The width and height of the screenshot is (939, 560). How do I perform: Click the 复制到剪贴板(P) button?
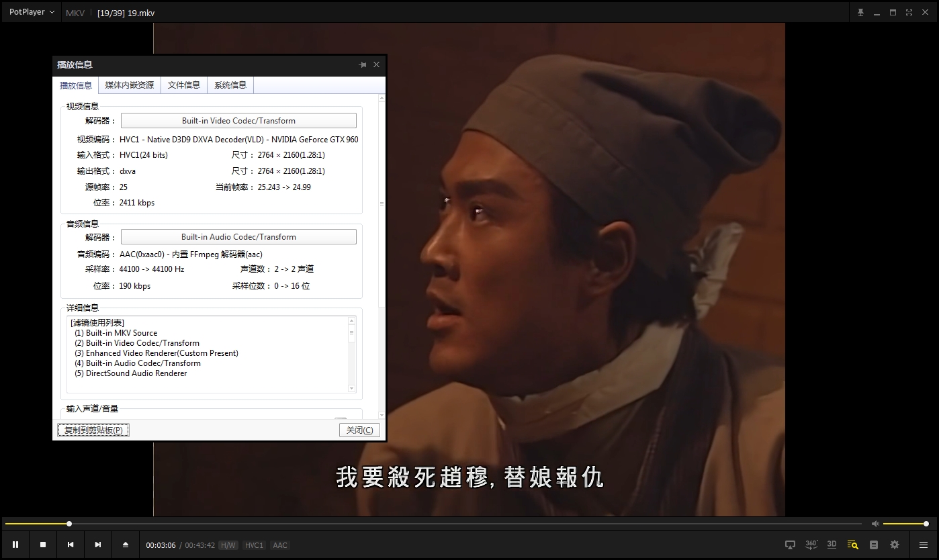click(x=93, y=430)
